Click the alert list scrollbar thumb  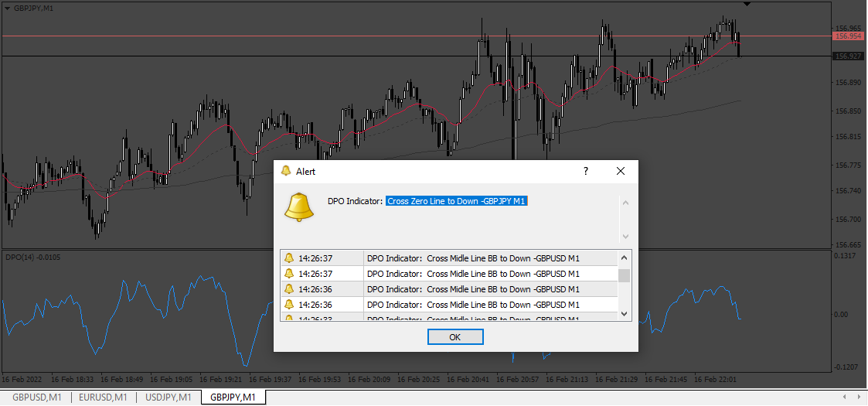coord(624,275)
